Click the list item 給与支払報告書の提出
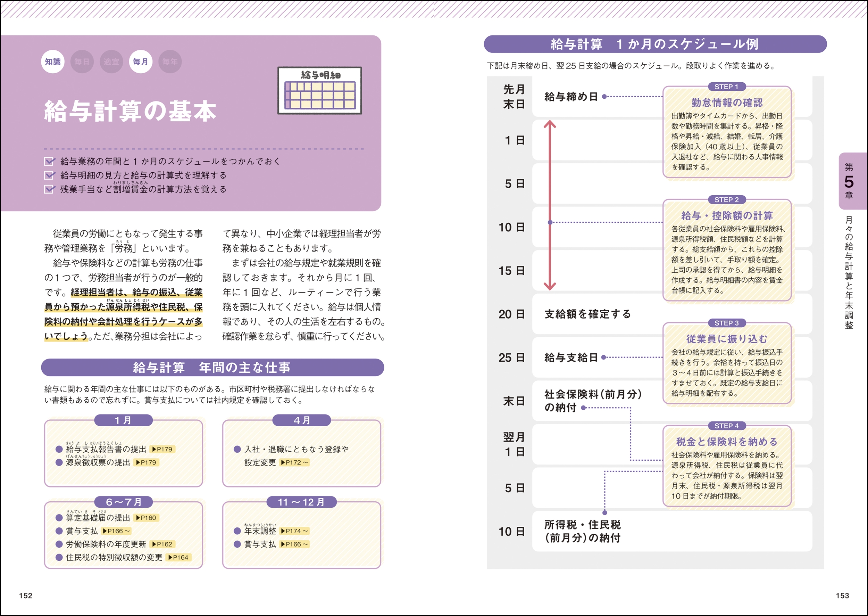 pyautogui.click(x=106, y=449)
